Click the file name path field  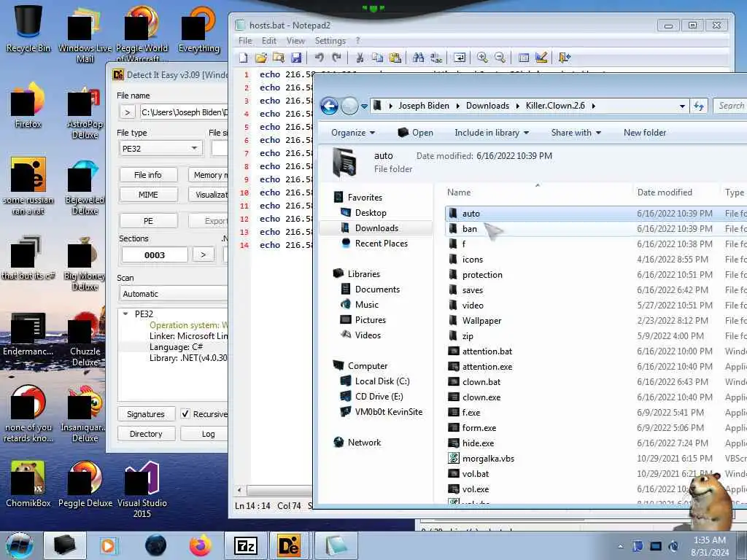[184, 112]
